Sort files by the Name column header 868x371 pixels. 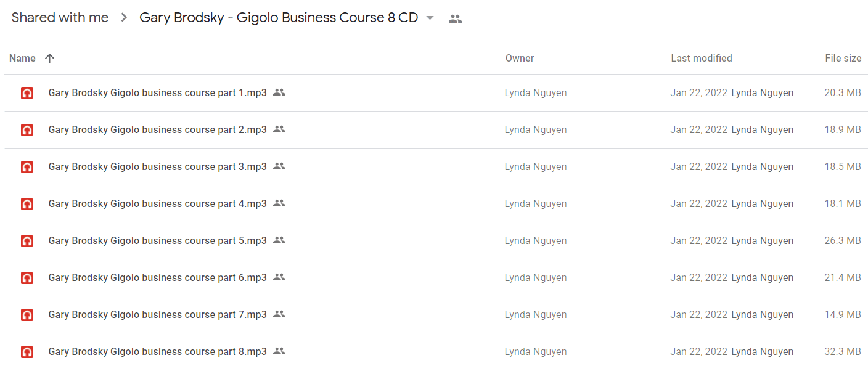pyautogui.click(x=22, y=58)
